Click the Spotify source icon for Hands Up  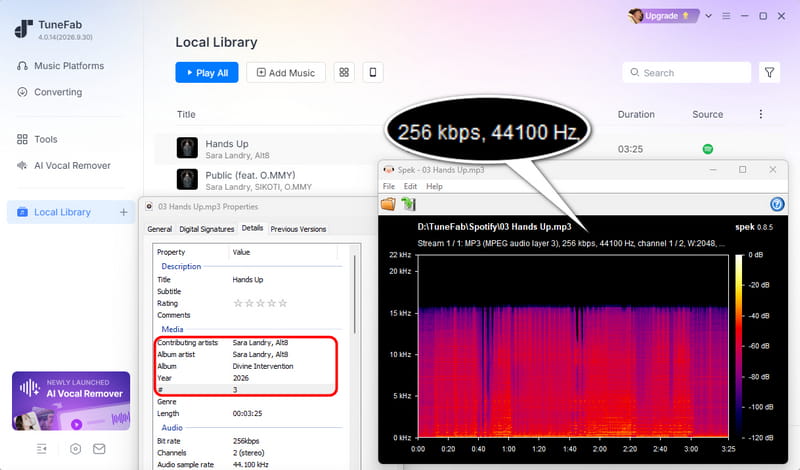(708, 149)
